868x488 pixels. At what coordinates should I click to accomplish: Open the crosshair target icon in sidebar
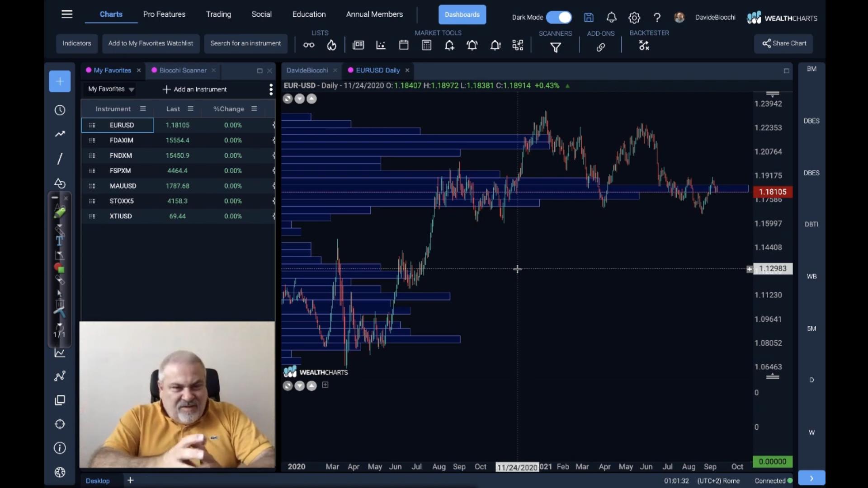[x=60, y=424]
